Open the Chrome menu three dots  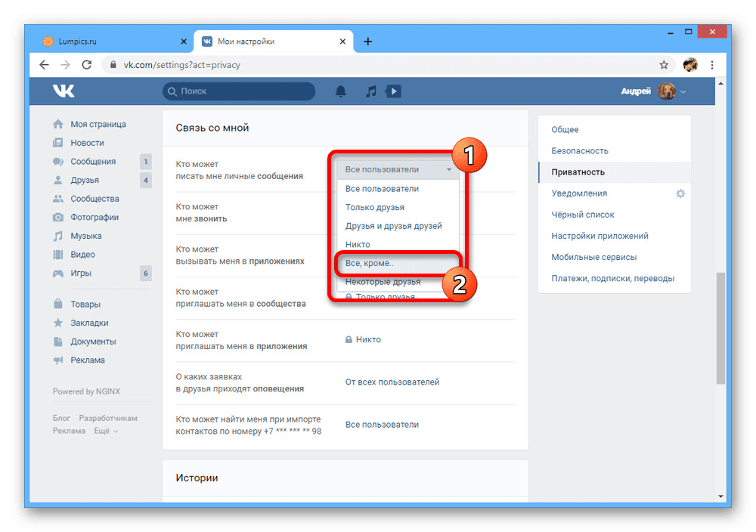[712, 64]
